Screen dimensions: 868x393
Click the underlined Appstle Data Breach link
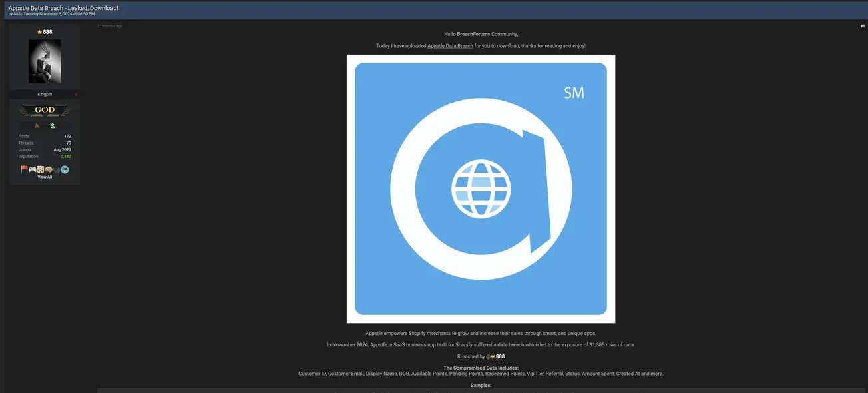coord(450,46)
